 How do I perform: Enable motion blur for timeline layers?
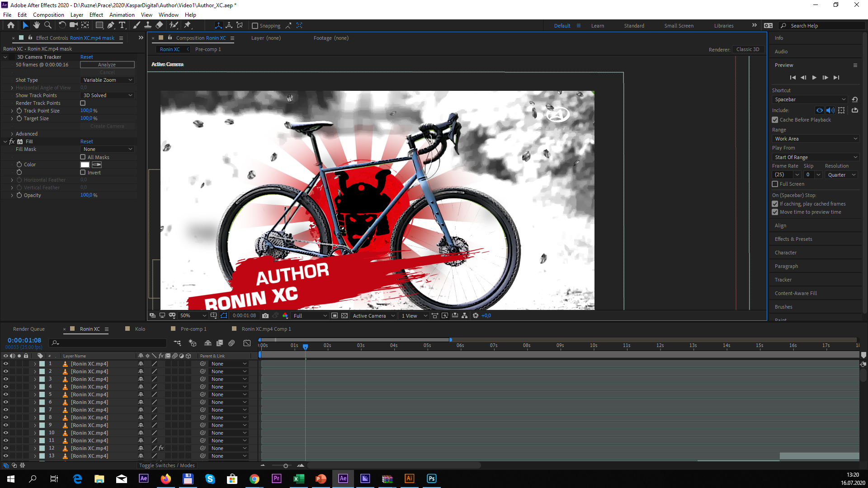pos(231,343)
